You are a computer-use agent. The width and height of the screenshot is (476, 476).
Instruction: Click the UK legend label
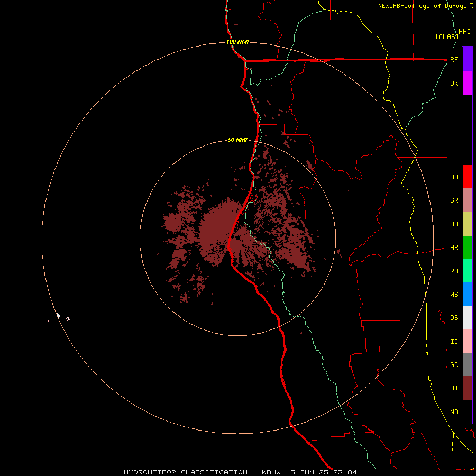tap(454, 83)
